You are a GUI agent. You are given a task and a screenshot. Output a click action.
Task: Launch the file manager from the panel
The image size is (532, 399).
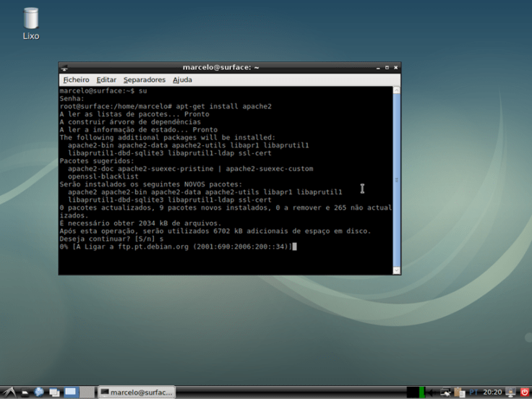[25, 392]
